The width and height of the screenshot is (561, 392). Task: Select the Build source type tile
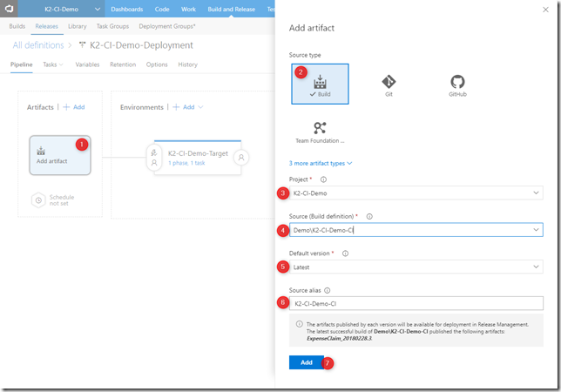[320, 84]
